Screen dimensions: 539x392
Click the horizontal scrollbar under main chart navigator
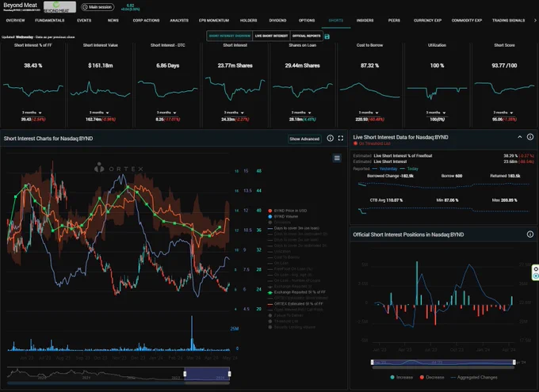tap(118, 382)
